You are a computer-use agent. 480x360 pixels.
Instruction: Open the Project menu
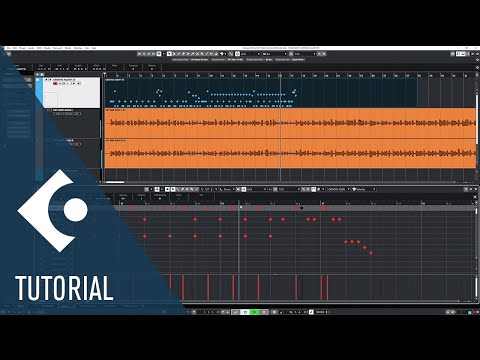(22, 48)
